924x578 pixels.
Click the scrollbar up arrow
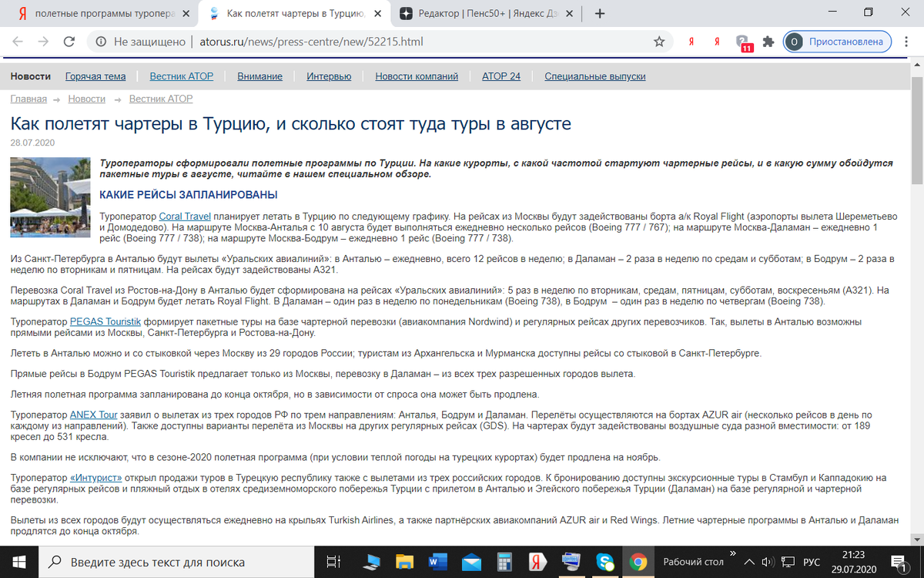pyautogui.click(x=917, y=66)
